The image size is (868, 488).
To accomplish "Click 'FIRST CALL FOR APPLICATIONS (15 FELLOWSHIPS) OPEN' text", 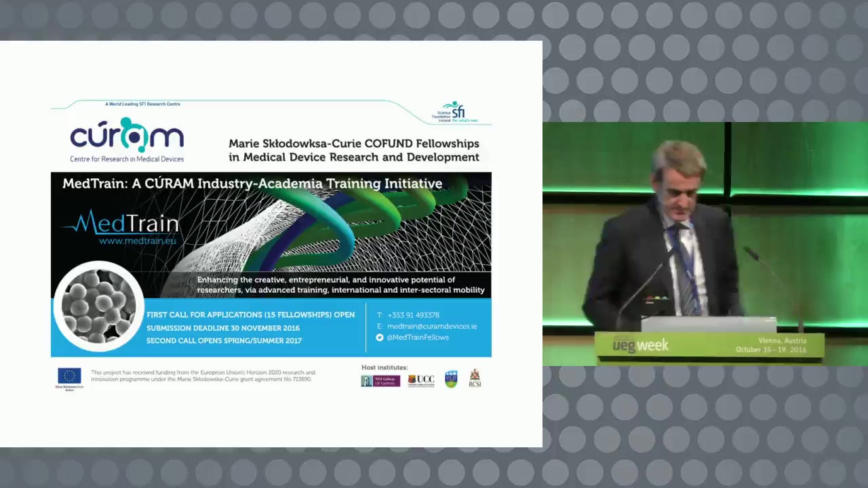I will tap(250, 315).
